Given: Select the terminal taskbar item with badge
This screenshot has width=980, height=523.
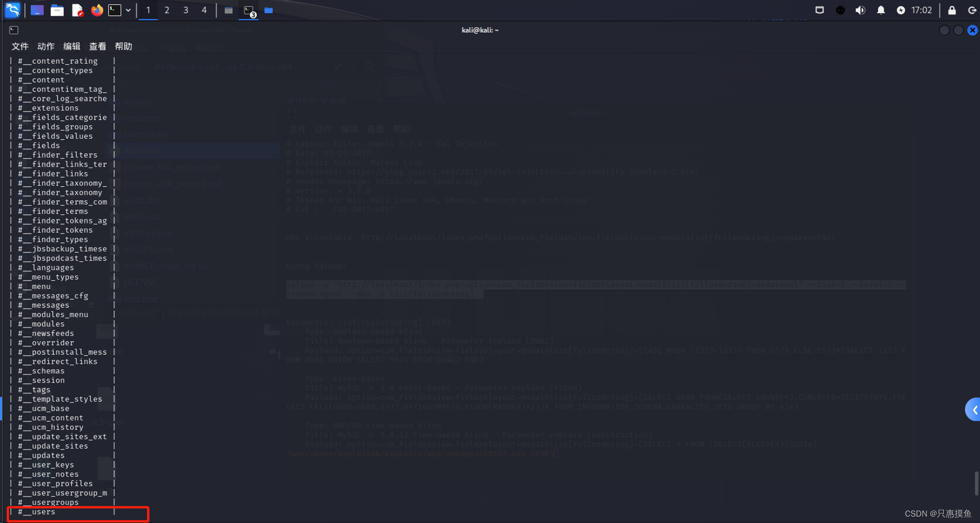Looking at the screenshot, I should pos(249,11).
